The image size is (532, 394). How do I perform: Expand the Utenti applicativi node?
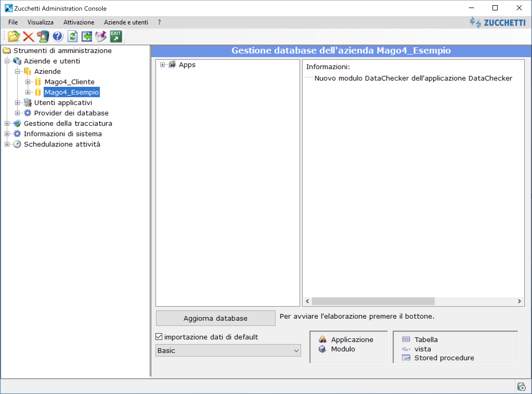click(17, 103)
